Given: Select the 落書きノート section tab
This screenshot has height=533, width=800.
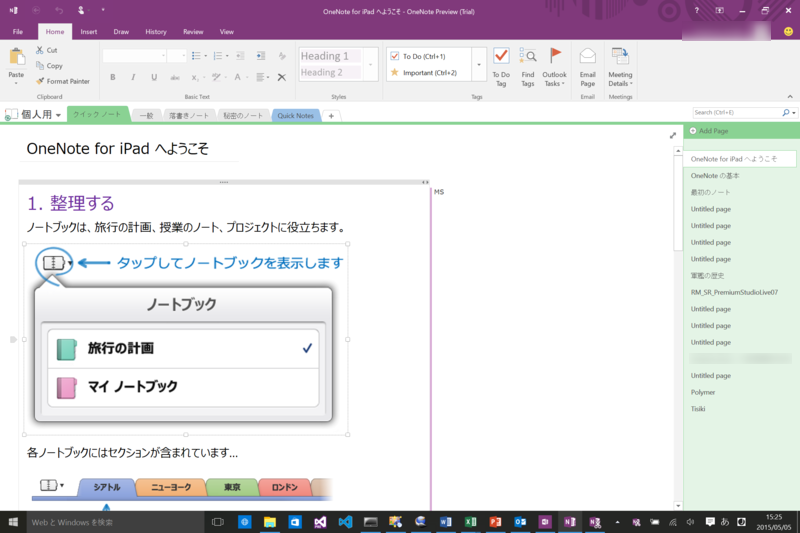Looking at the screenshot, I should click(189, 116).
